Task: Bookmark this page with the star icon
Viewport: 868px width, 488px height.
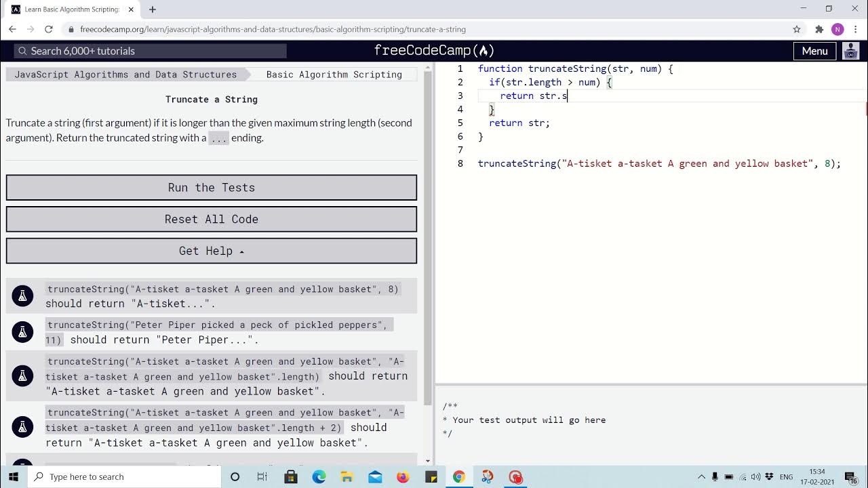Action: pyautogui.click(x=797, y=29)
